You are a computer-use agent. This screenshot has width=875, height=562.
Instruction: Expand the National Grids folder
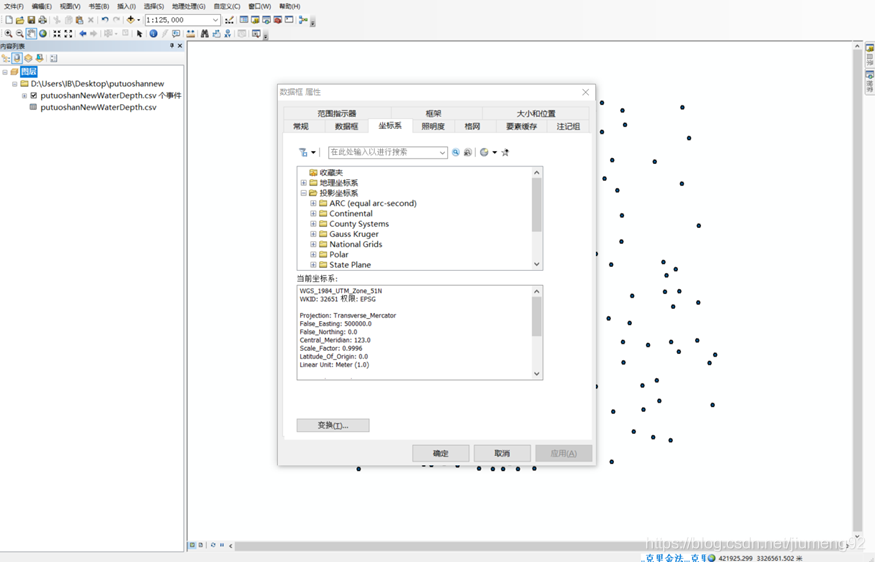tap(313, 244)
